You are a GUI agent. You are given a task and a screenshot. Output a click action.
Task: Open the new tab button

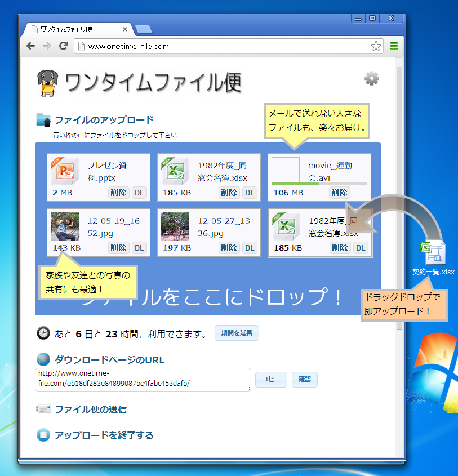click(143, 29)
